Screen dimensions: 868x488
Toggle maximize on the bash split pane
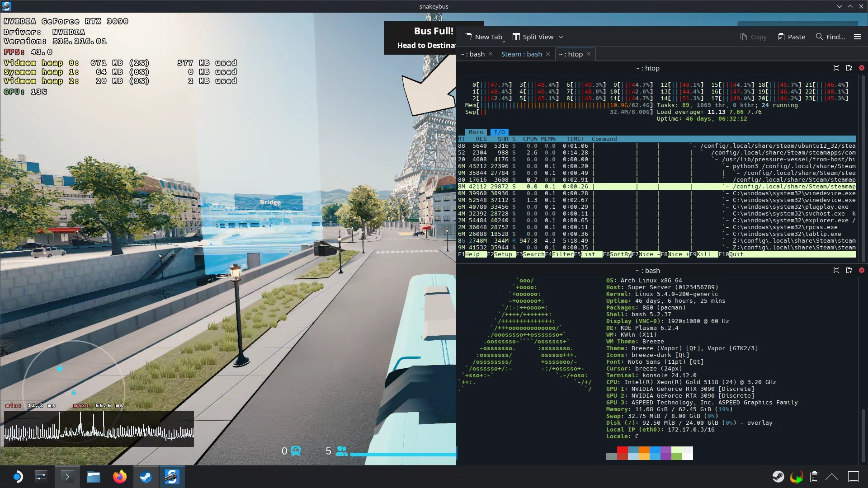(x=836, y=270)
